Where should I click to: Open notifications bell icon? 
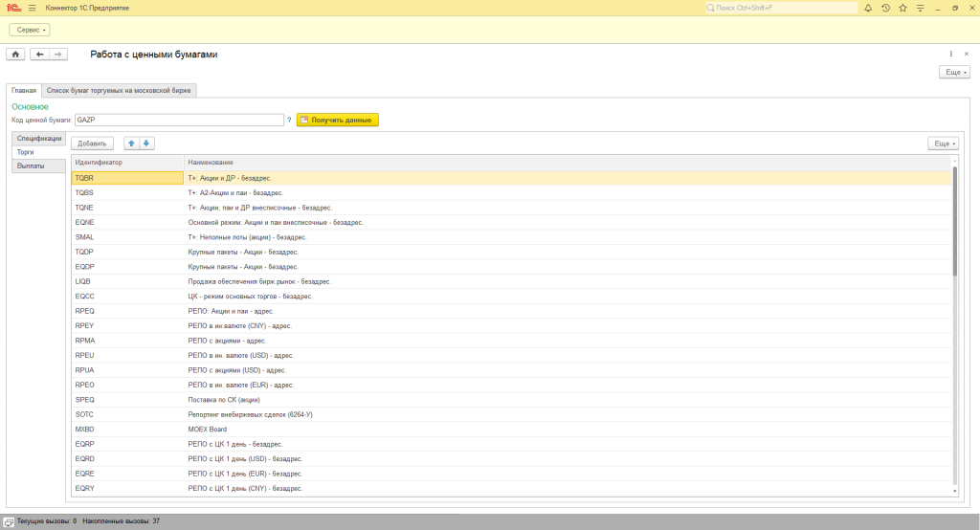pyautogui.click(x=868, y=8)
